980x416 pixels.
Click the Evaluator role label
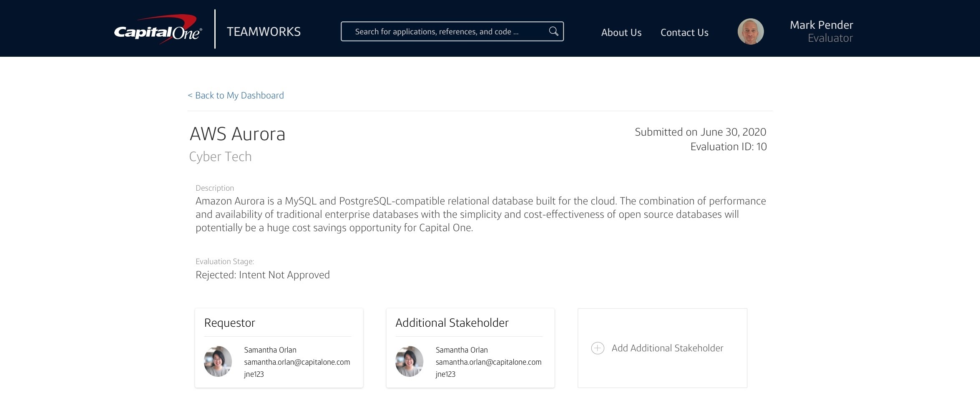pos(830,38)
